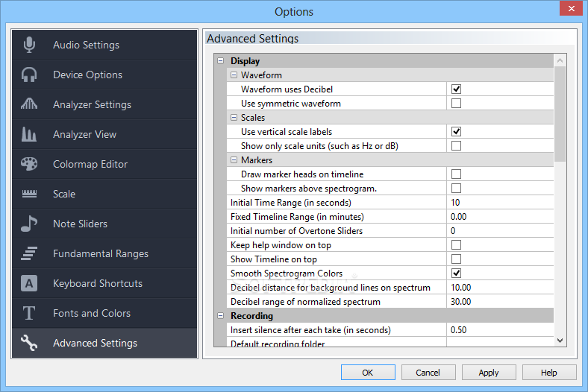Click the Keyboard Shortcuts letter A icon

(x=30, y=283)
